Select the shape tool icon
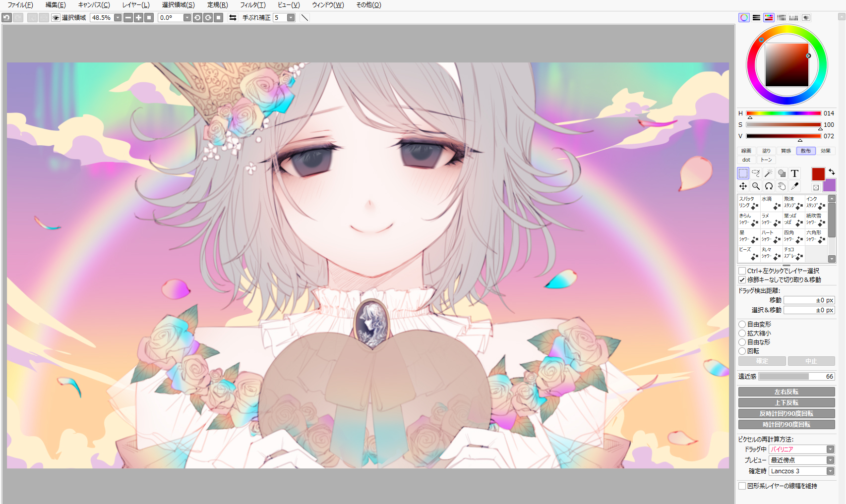This screenshot has width=846, height=504. pos(782,173)
